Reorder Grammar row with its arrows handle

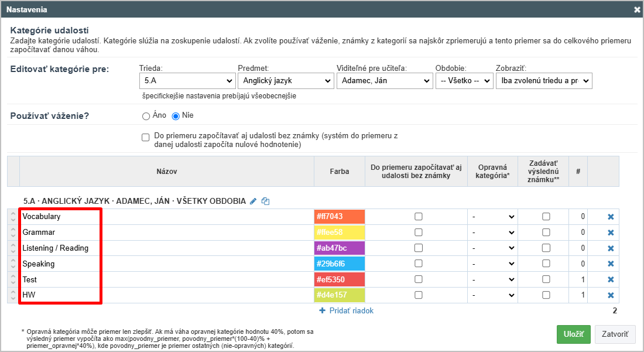13,232
